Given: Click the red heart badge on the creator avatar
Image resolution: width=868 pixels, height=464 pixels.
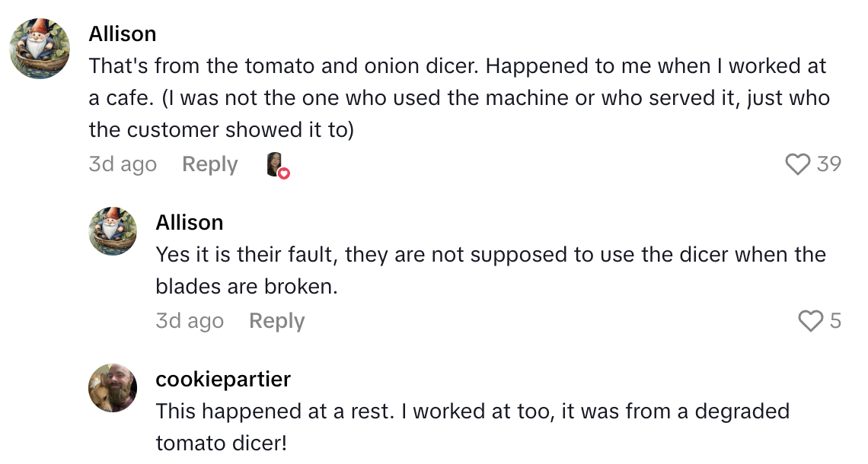Looking at the screenshot, I should coord(284,173).
